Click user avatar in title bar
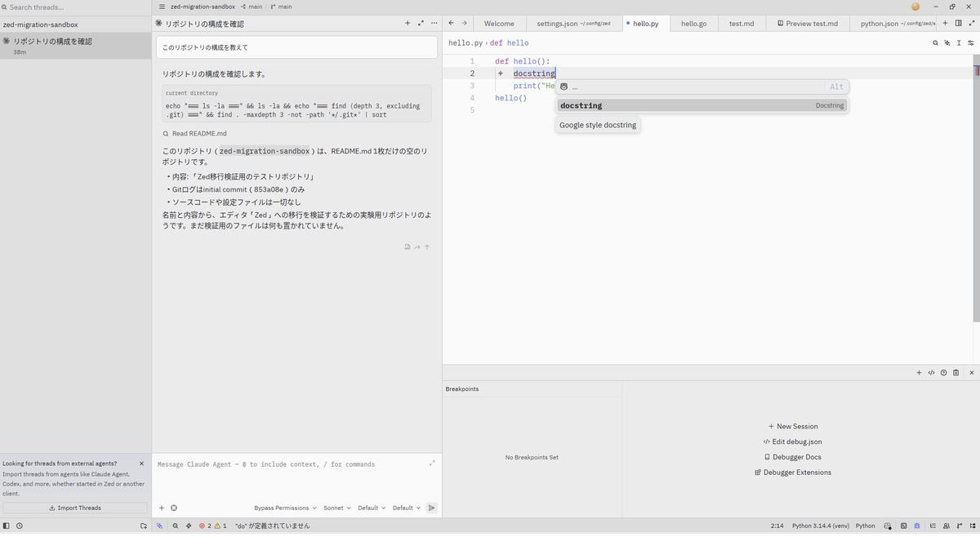980x537 pixels. click(915, 7)
